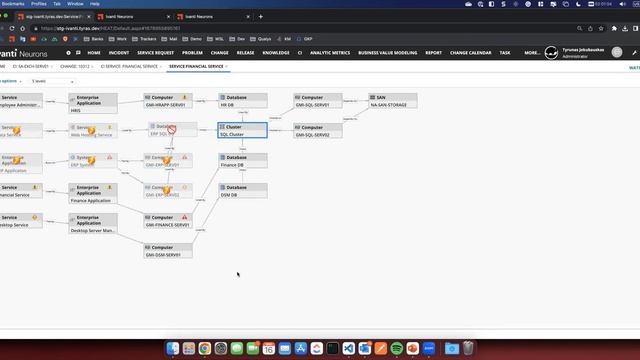Open BUSINESS VALUE MODELING workspace
This screenshot has width=640, height=360.
tap(388, 53)
